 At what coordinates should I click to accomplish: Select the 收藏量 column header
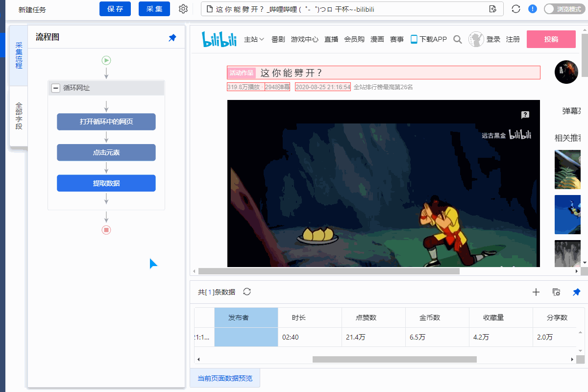coord(501,318)
